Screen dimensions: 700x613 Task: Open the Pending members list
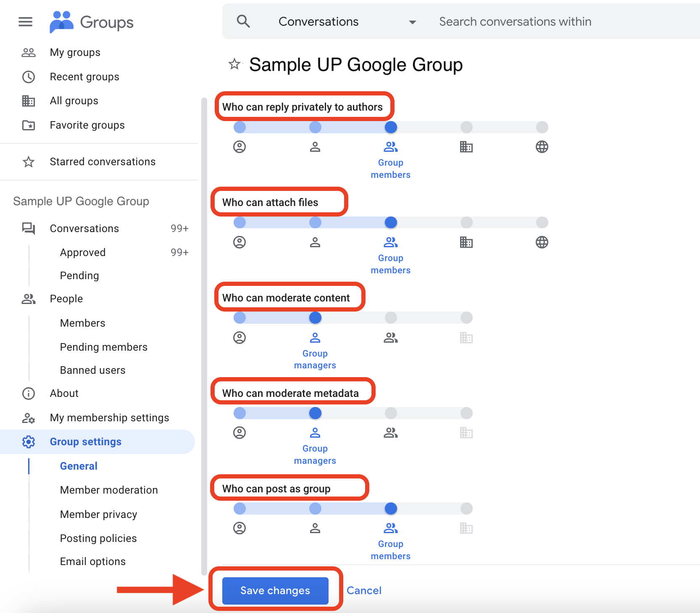pyautogui.click(x=104, y=347)
